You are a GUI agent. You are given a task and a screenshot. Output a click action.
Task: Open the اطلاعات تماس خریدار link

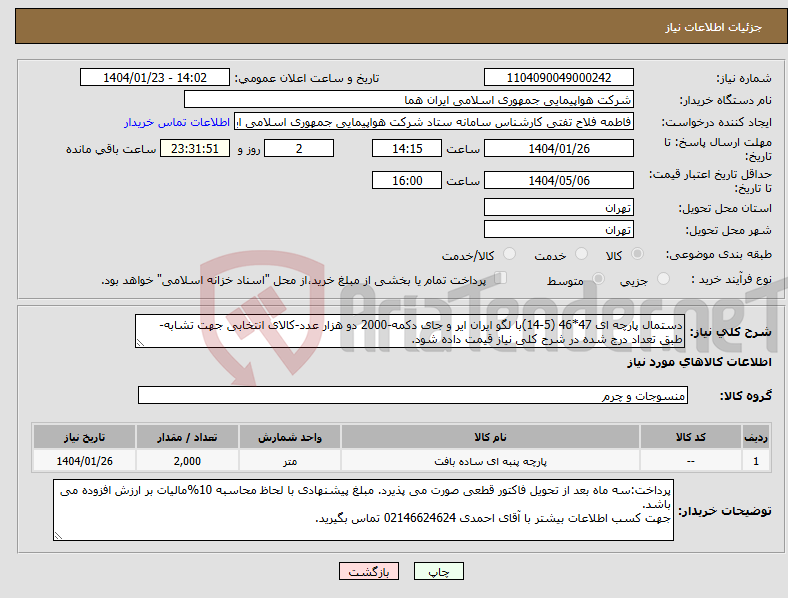[x=177, y=122]
